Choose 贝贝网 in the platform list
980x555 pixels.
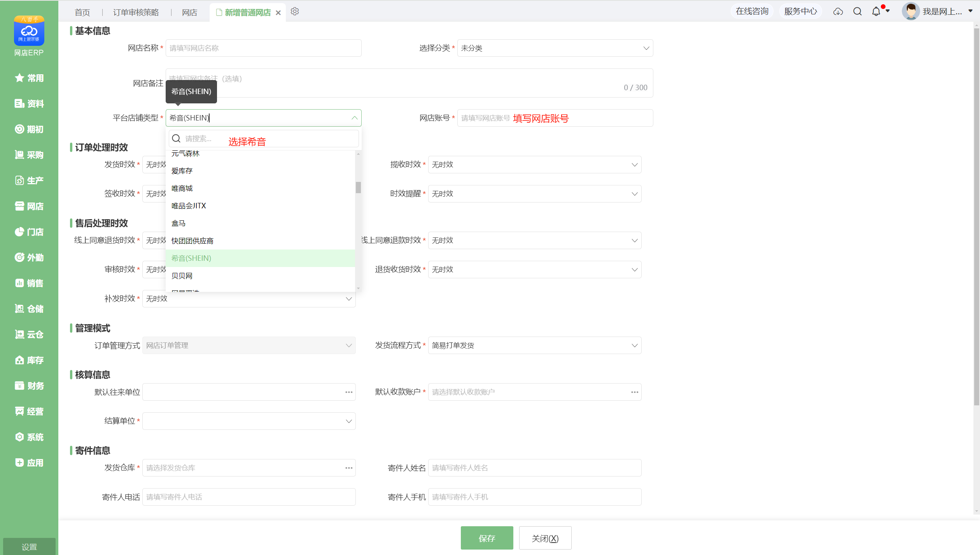pos(260,276)
